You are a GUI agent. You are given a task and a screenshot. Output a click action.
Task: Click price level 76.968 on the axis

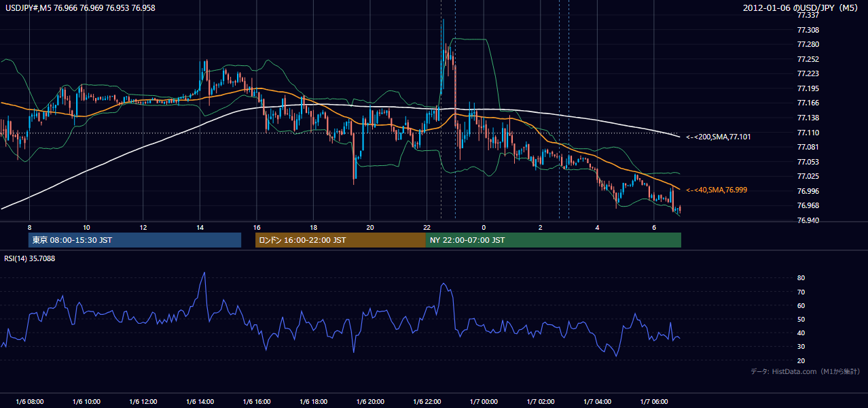click(808, 205)
